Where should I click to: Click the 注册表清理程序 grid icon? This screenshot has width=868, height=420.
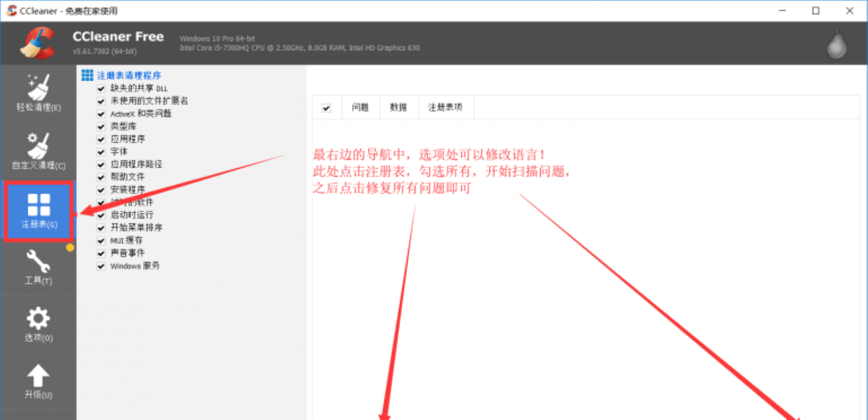pos(88,75)
